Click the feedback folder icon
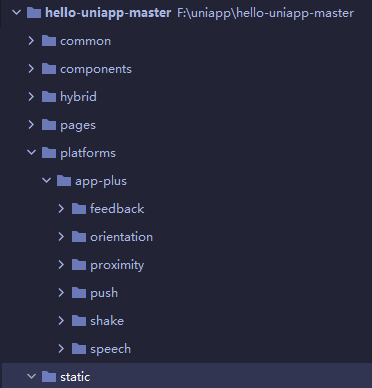This screenshot has height=388, width=372. click(79, 209)
